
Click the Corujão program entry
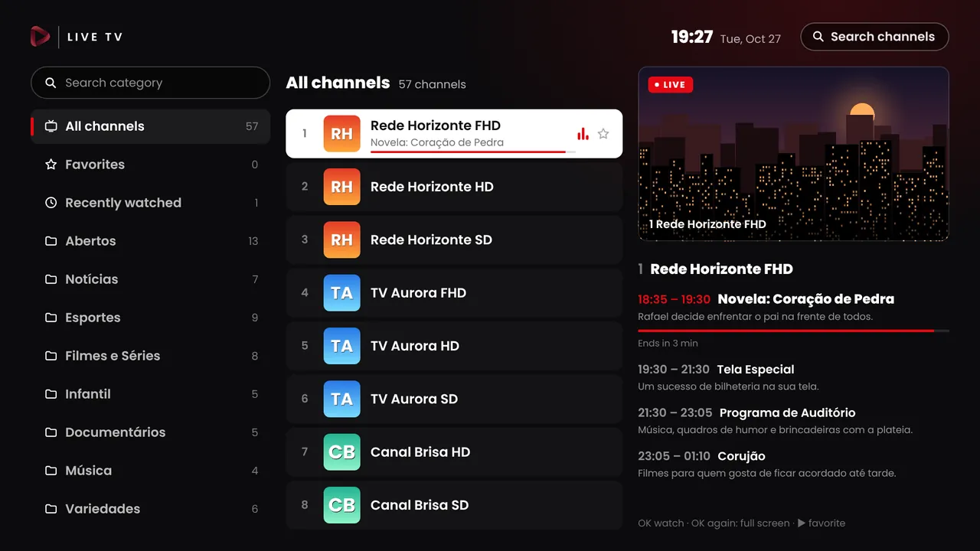tap(793, 465)
